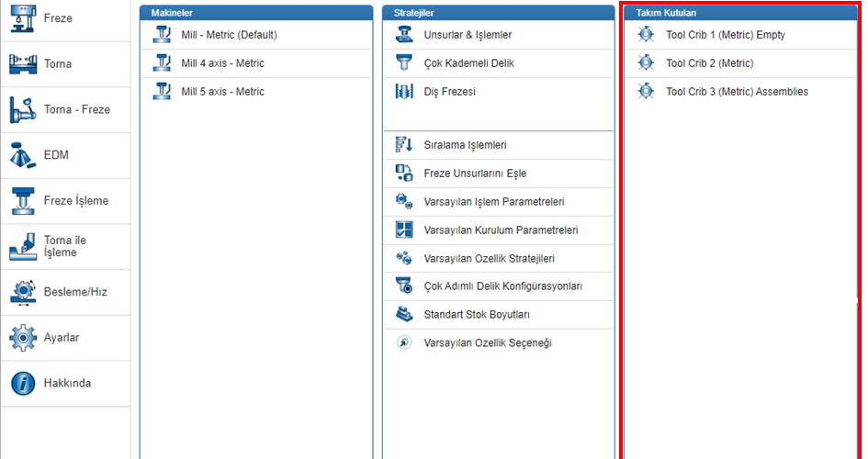Click the Diş Frezesi thread mill icon
Image resolution: width=868 pixels, height=459 pixels.
pos(403,92)
